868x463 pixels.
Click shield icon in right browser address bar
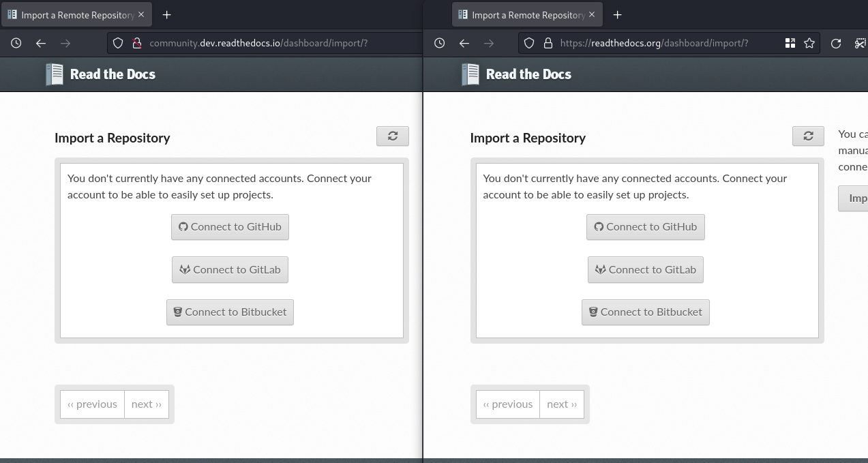529,43
